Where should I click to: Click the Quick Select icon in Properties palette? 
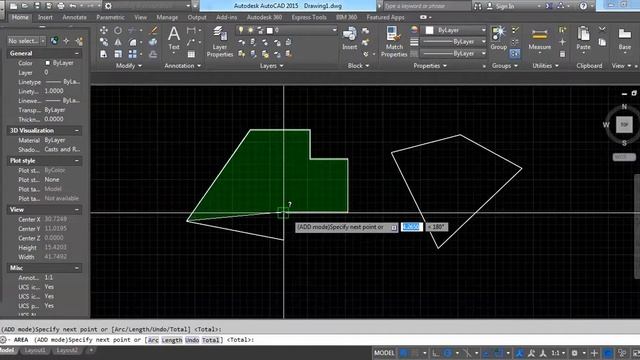coord(79,40)
